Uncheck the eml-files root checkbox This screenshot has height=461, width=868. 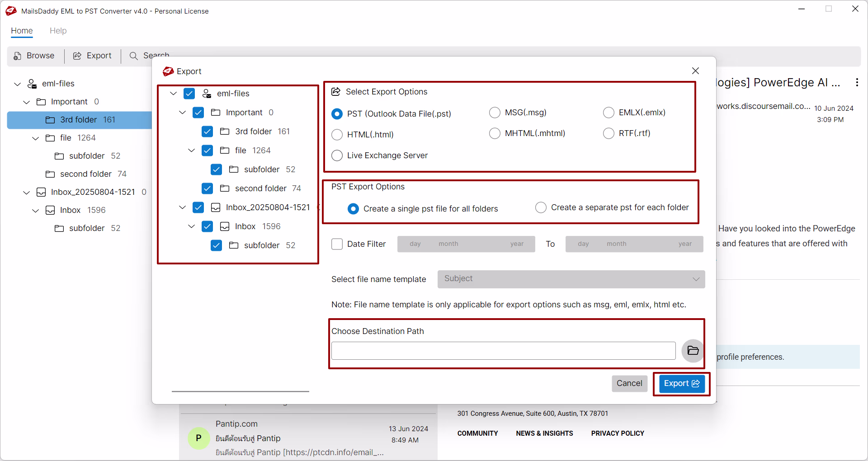189,94
